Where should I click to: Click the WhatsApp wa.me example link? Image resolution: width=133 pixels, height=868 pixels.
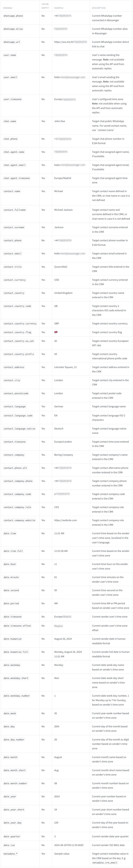click(x=70, y=42)
